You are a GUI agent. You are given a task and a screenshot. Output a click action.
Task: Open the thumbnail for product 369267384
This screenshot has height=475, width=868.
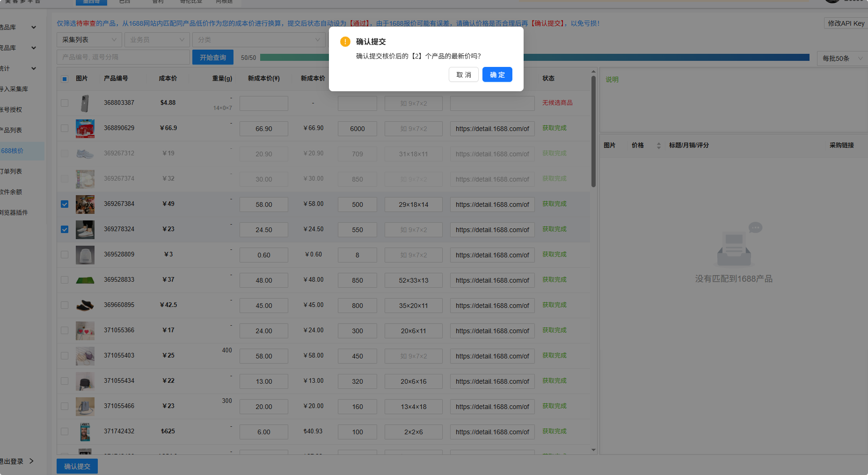[85, 205]
